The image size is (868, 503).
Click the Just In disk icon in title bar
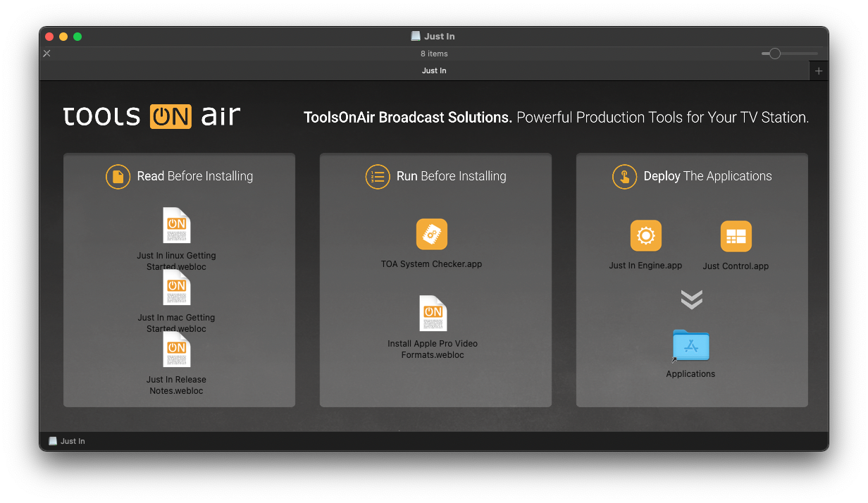coord(416,37)
